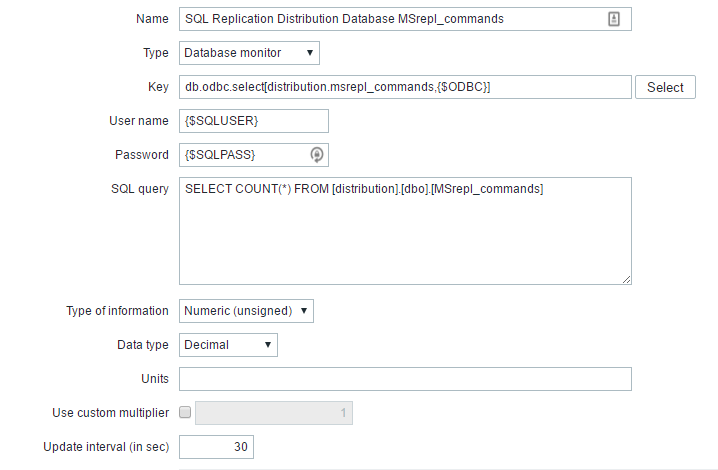Click inside the SQL query text area
Viewport: 718px width, 470px height.
coord(404,235)
